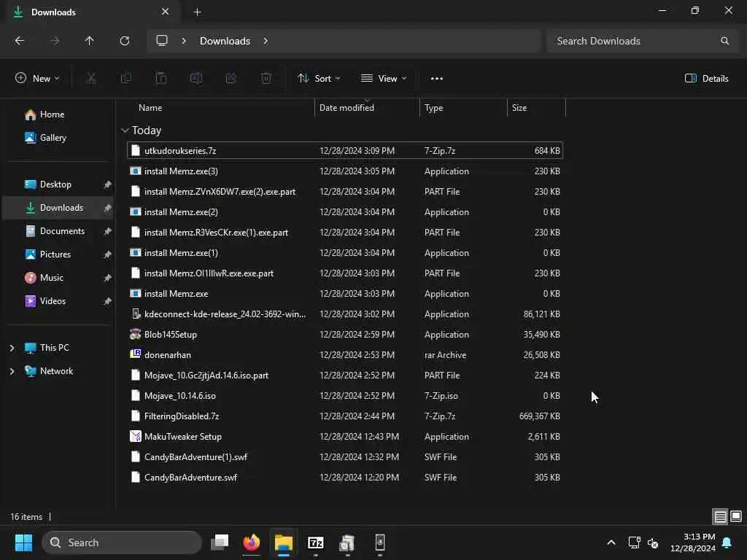
Task: Click chevron after Downloads in address bar
Action: 266,41
